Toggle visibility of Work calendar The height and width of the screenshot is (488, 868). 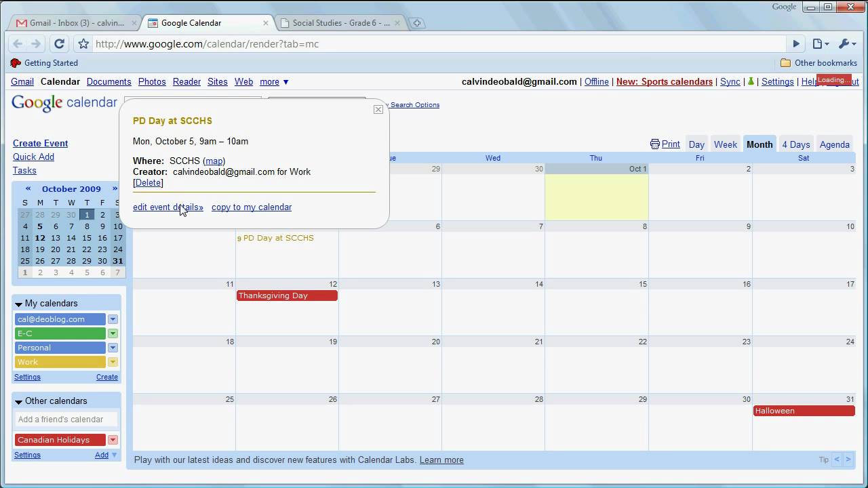coord(60,362)
